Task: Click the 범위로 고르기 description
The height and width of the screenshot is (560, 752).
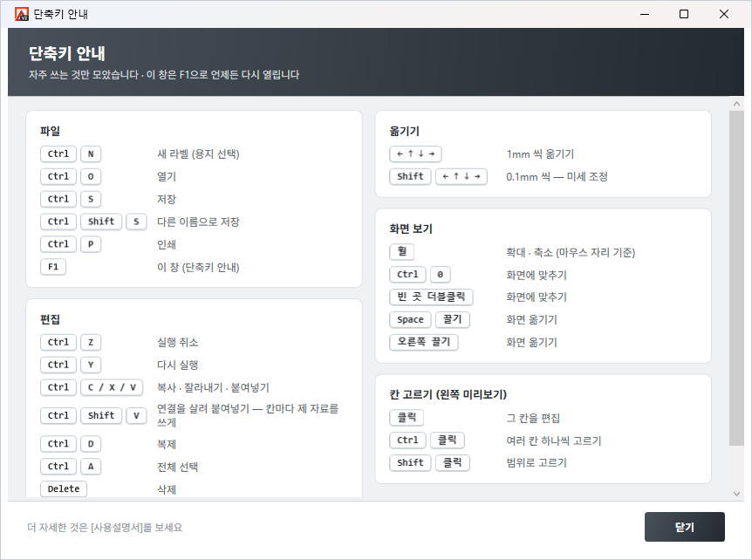Action: 537,462
